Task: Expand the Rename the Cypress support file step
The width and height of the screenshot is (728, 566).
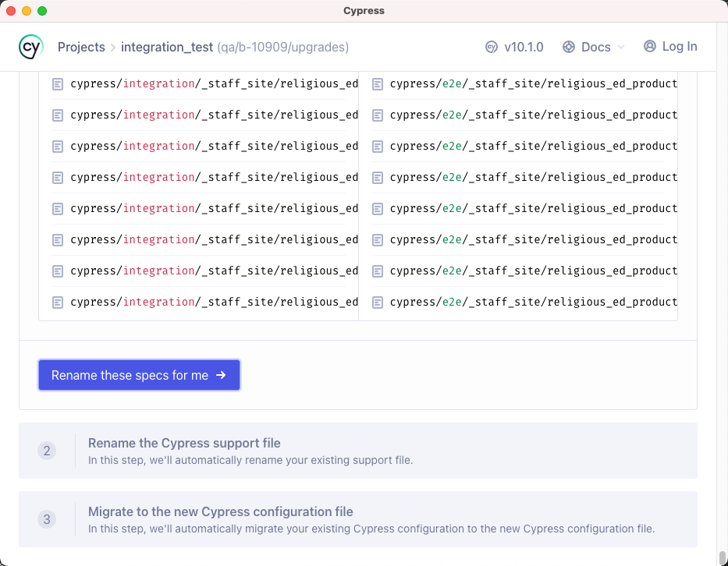Action: [x=186, y=443]
